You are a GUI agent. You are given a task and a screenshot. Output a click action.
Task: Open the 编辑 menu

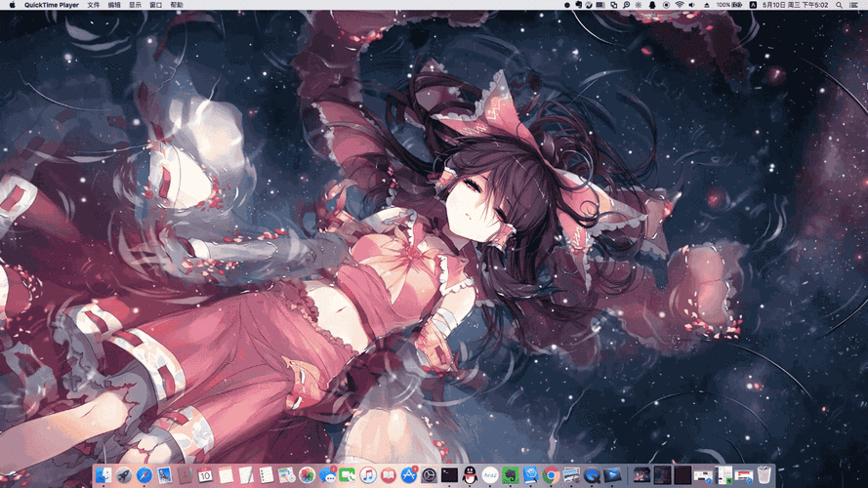coord(115,5)
